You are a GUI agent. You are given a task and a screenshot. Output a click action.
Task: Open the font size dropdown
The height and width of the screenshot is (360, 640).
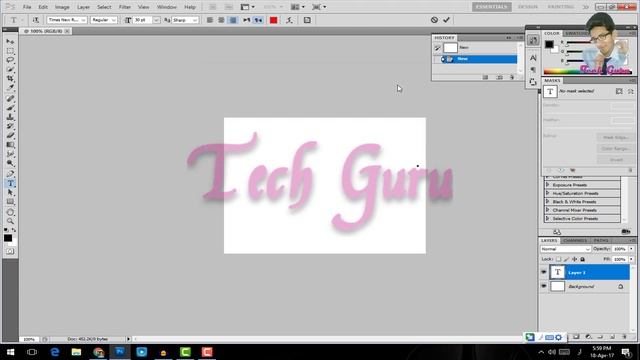[x=156, y=20]
